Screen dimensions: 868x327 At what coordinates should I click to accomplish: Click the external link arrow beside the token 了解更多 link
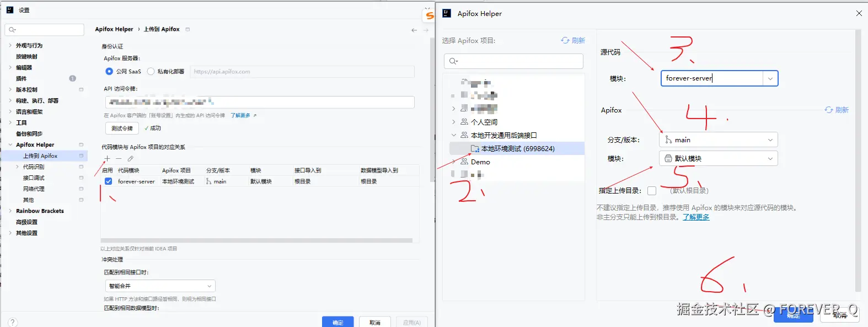[x=255, y=115]
